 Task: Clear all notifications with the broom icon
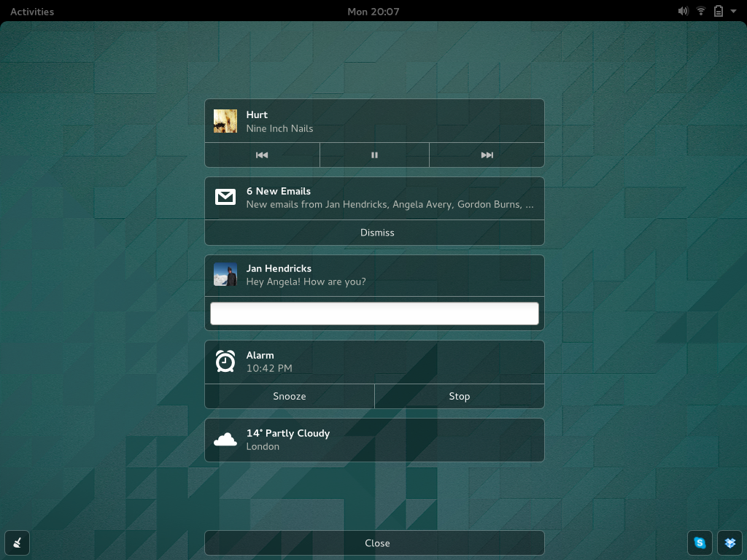pos(17,542)
